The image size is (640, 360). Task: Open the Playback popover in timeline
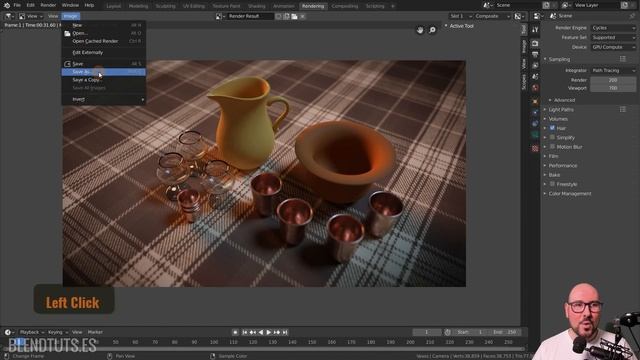31,332
